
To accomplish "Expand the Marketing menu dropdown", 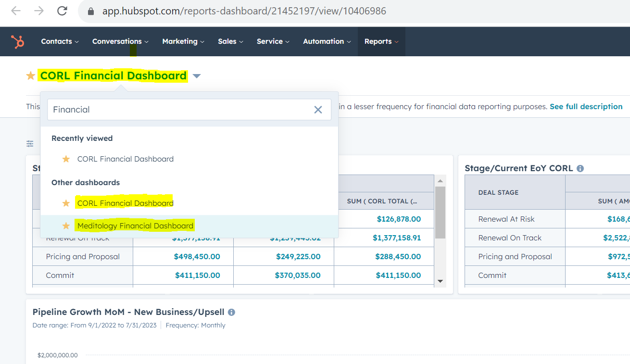I will tap(183, 42).
